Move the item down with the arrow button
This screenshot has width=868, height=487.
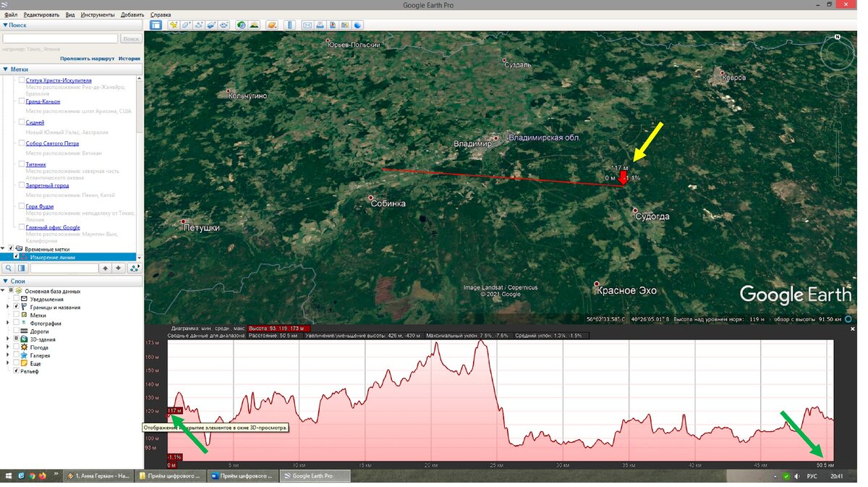[119, 268]
